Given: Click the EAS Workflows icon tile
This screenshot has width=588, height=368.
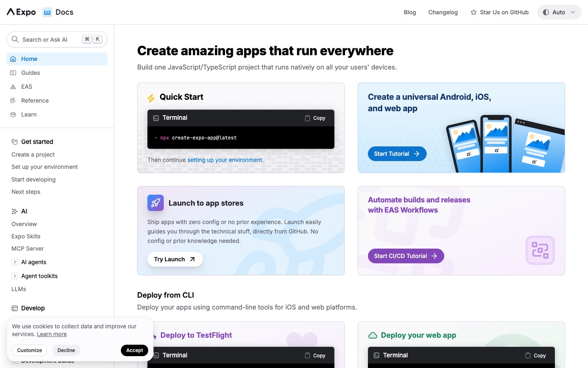Looking at the screenshot, I should 540,250.
